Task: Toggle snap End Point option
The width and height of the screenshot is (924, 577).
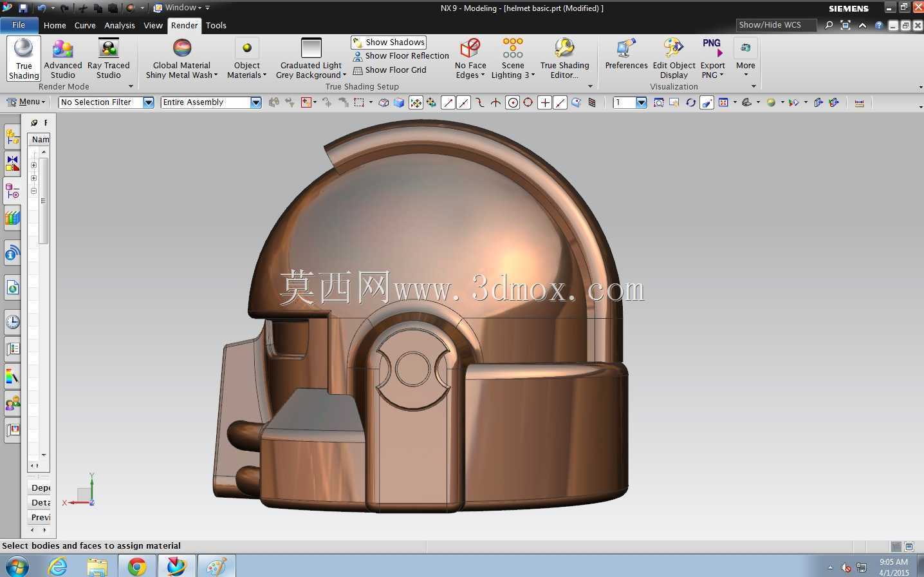Action: pyautogui.click(x=448, y=102)
